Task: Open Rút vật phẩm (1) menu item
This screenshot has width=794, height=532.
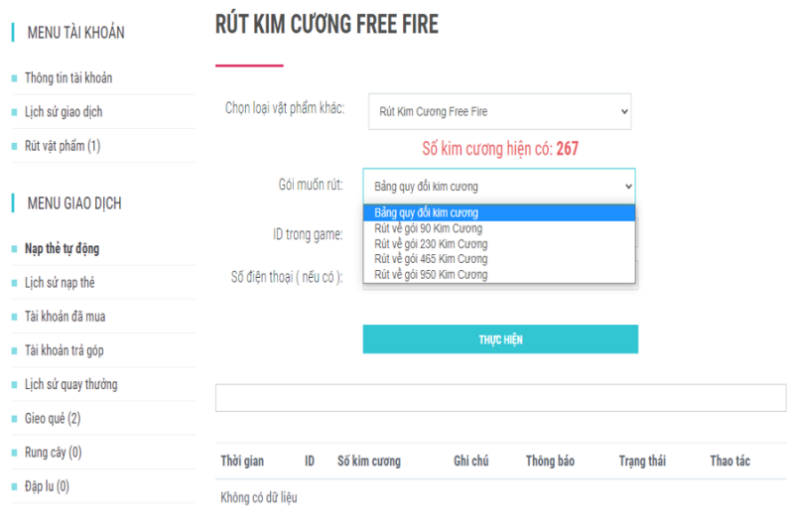Action: tap(63, 146)
